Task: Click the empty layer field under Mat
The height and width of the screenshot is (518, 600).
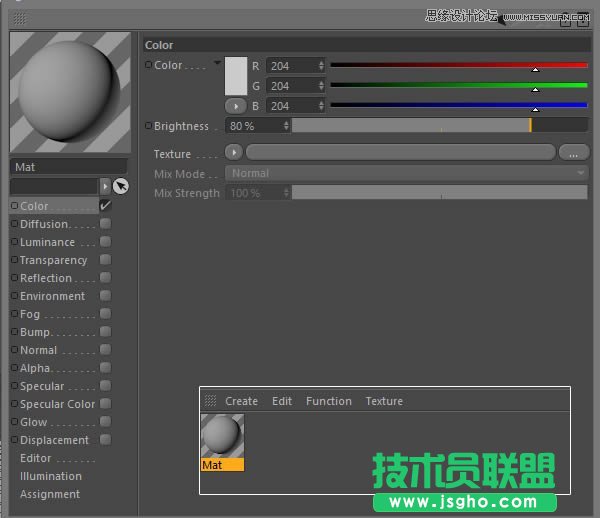Action: coord(54,186)
